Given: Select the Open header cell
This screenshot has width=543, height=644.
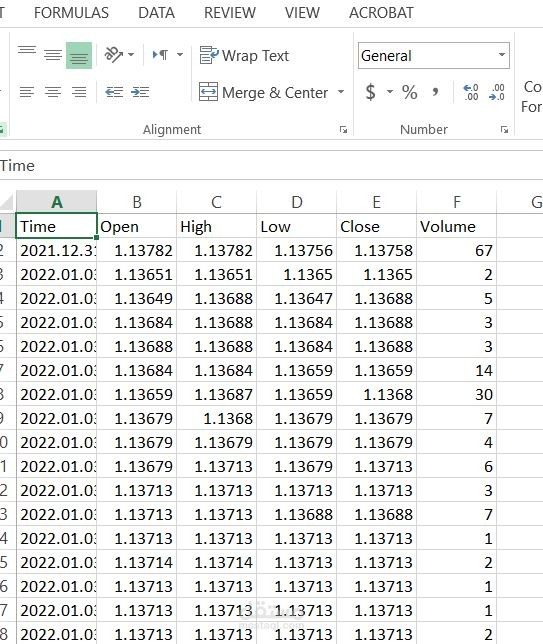Looking at the screenshot, I should pyautogui.click(x=137, y=226).
